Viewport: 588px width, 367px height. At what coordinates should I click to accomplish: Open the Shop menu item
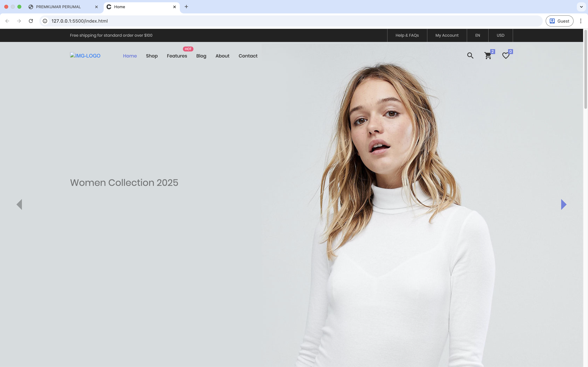coord(152,56)
